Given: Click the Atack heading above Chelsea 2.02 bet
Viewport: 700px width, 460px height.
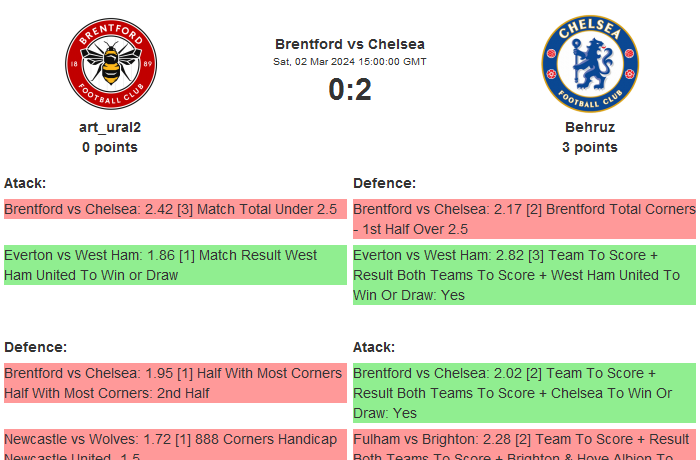Looking at the screenshot, I should 374,347.
